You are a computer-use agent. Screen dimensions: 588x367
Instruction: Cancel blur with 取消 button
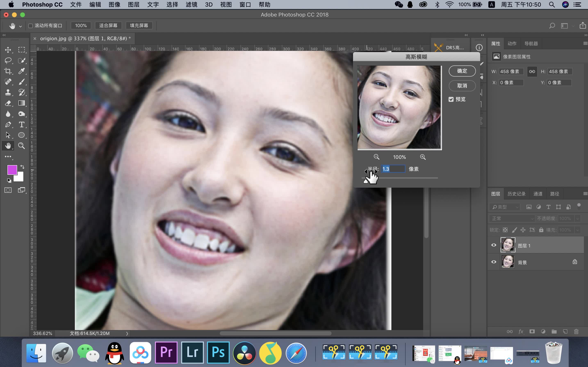coord(462,86)
